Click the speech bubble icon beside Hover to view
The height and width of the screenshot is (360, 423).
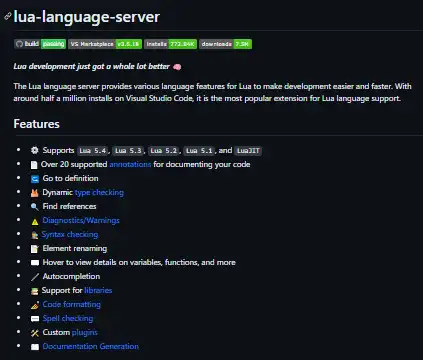click(x=35, y=263)
